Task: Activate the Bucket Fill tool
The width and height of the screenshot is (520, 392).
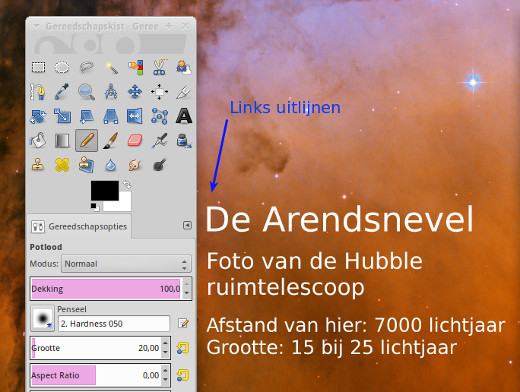Action: 38,140
